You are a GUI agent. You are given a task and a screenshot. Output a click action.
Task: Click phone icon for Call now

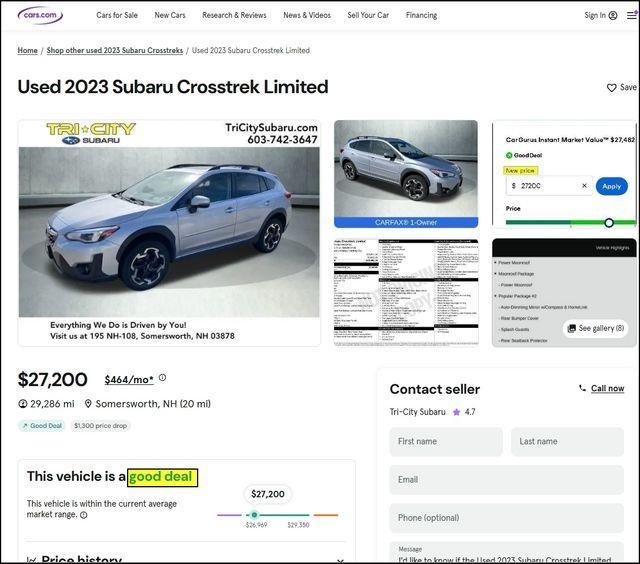pos(582,388)
